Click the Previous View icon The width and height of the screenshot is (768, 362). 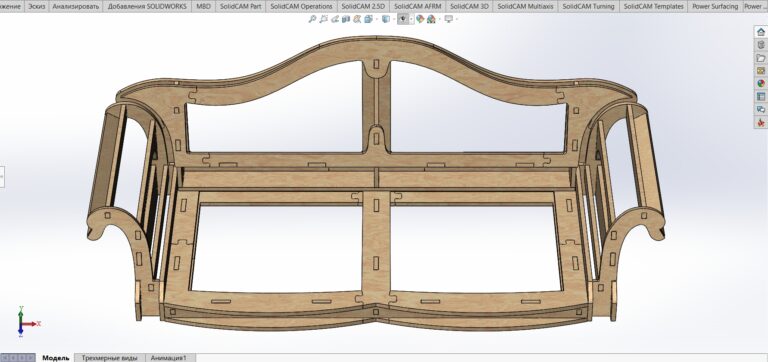tap(335, 19)
